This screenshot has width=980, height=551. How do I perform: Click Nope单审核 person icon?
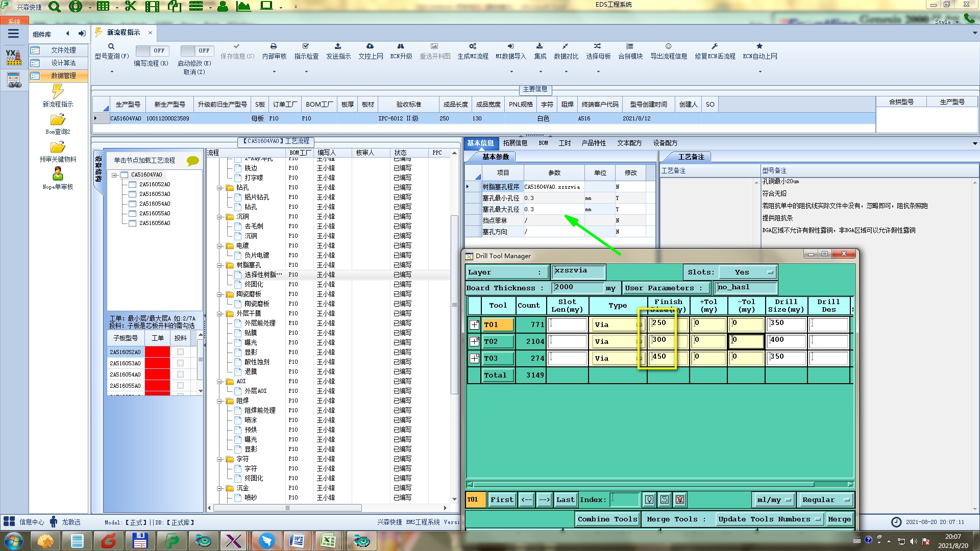[58, 174]
